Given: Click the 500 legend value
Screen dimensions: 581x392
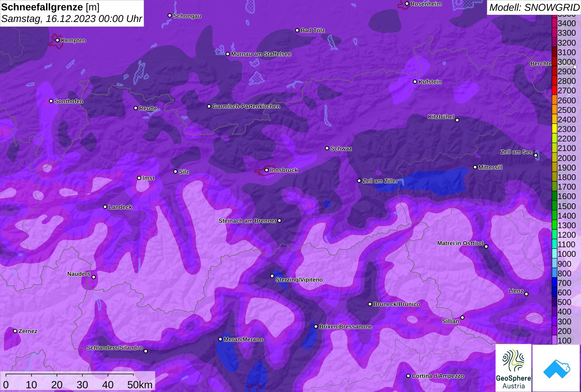Looking at the screenshot, I should click(x=564, y=302).
